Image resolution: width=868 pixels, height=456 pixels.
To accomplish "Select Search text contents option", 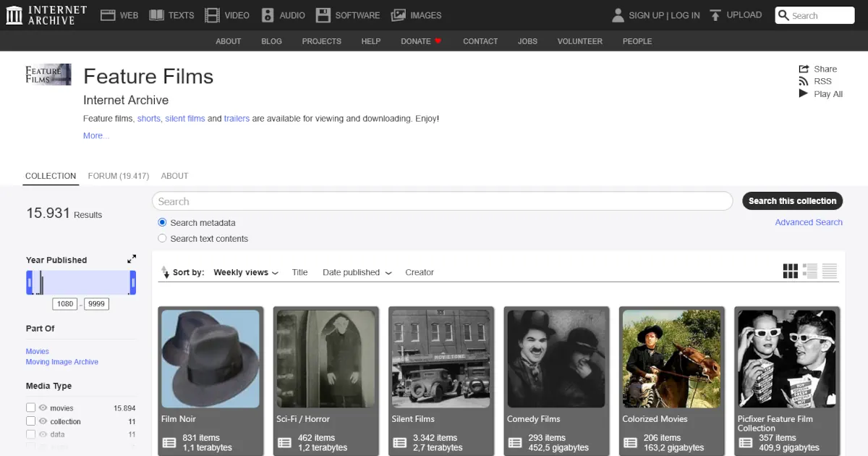I will (163, 239).
